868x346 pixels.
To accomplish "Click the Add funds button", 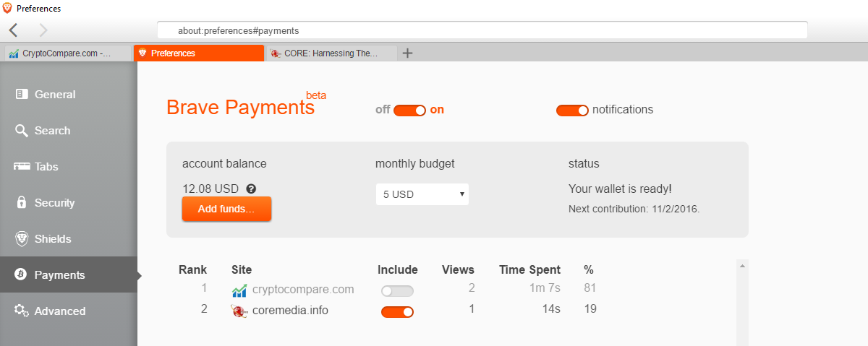I will click(x=226, y=209).
